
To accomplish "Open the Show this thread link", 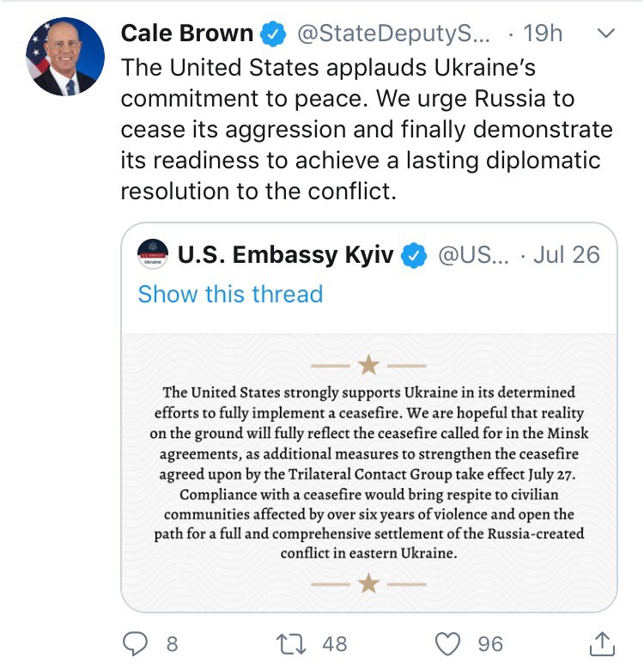I will click(230, 294).
